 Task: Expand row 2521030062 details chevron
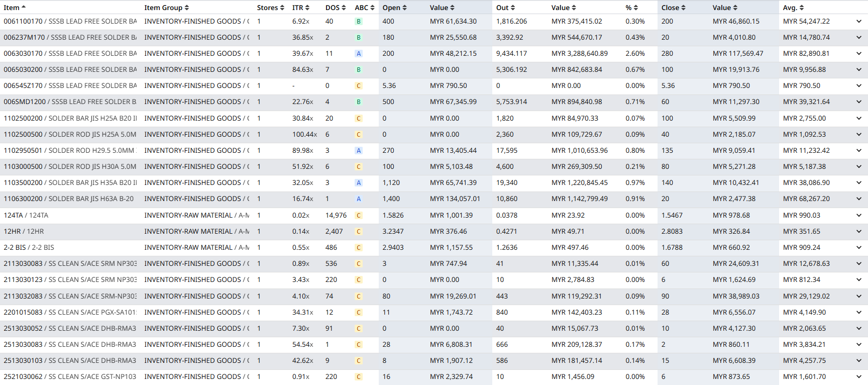(859, 376)
